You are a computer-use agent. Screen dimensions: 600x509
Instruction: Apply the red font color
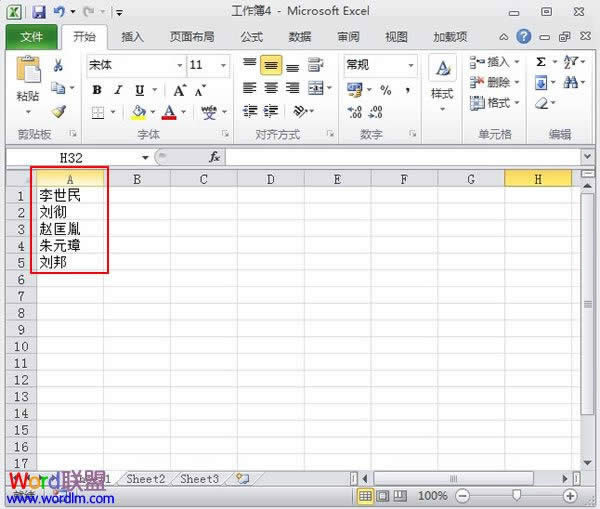169,112
